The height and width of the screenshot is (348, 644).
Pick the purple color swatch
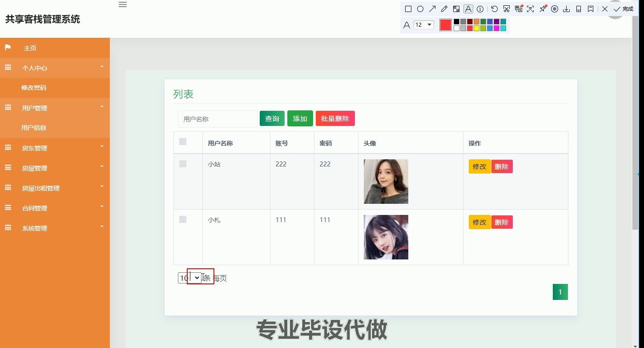pos(496,21)
